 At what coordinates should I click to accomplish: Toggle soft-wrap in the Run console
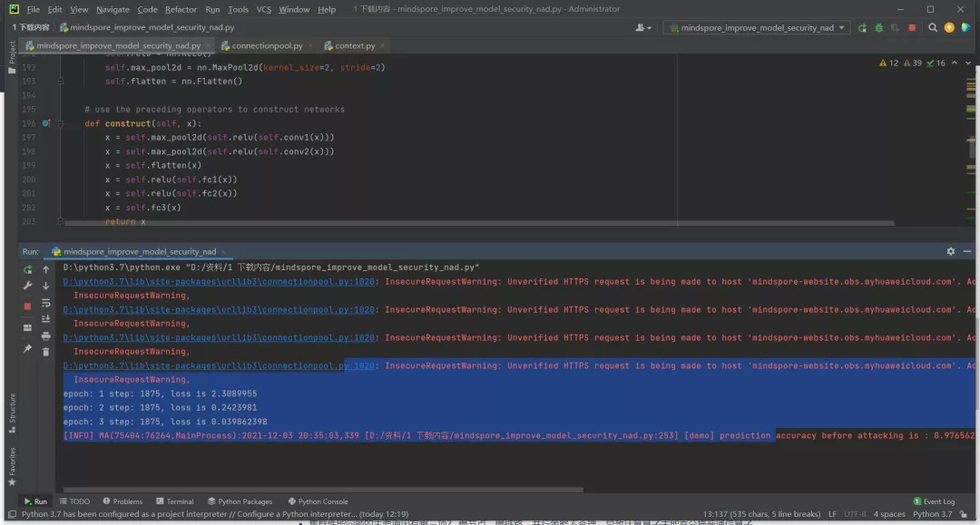coord(45,303)
